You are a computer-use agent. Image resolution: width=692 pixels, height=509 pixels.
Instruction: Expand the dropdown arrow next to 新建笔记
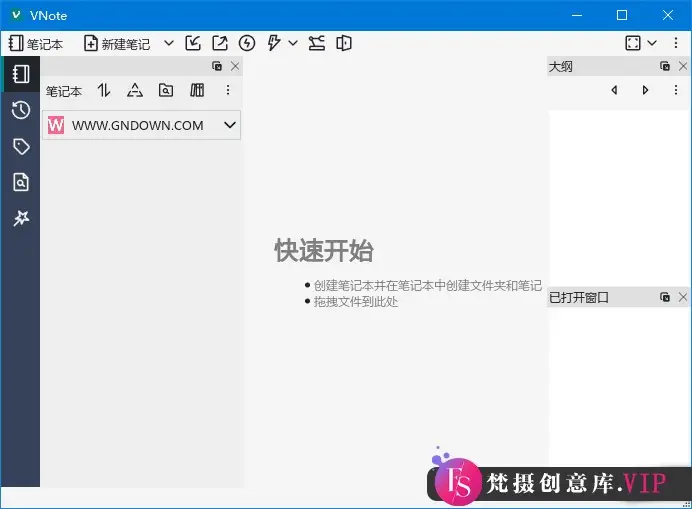point(169,43)
